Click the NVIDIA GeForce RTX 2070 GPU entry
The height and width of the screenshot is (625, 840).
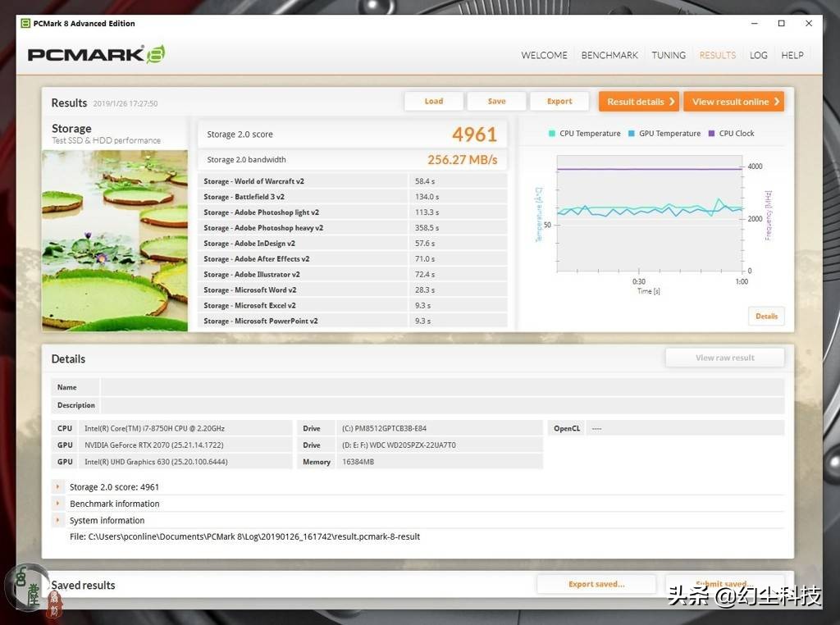click(153, 445)
